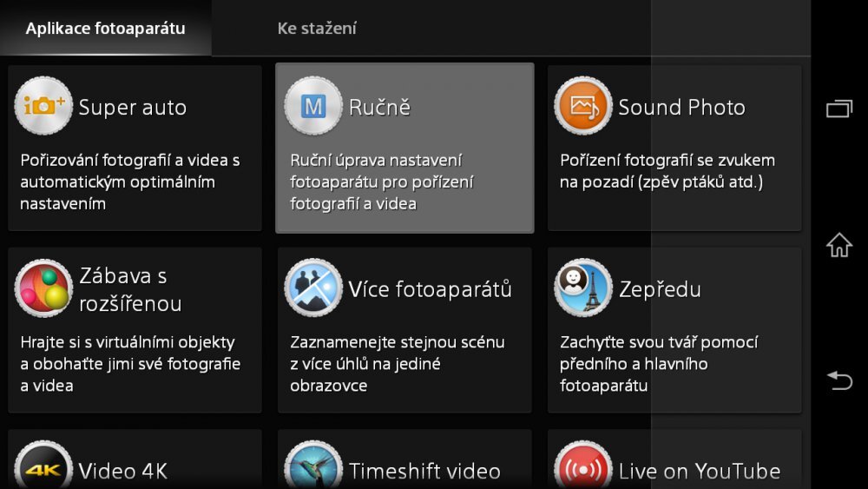Tap the Zábava s rozšířenou description
868x489 pixels.
(130, 364)
